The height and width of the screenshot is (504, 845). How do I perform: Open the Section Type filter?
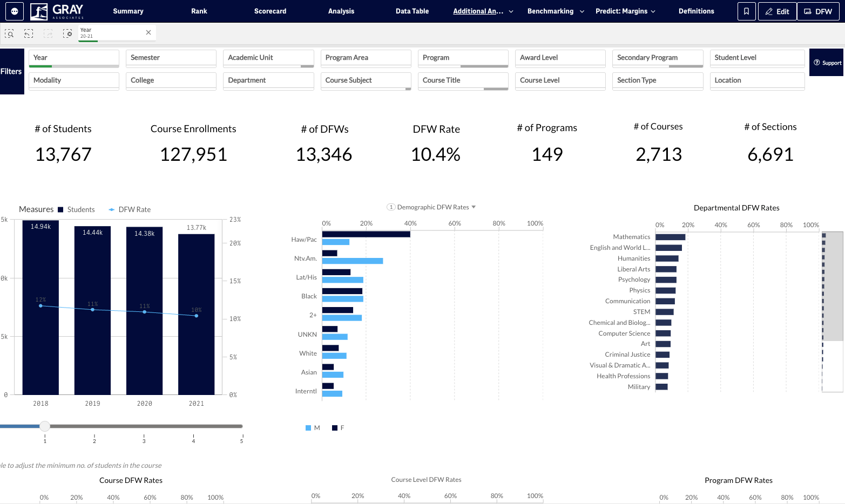(x=658, y=81)
